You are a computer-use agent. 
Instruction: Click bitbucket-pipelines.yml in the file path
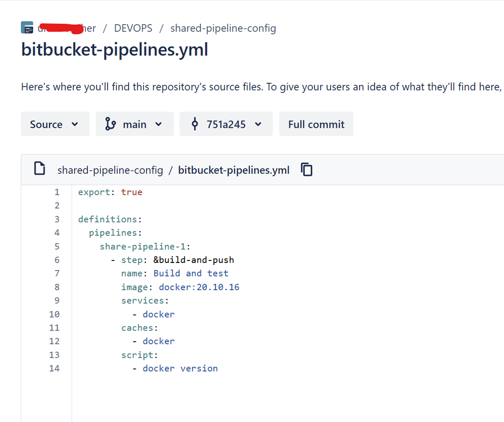pos(234,170)
